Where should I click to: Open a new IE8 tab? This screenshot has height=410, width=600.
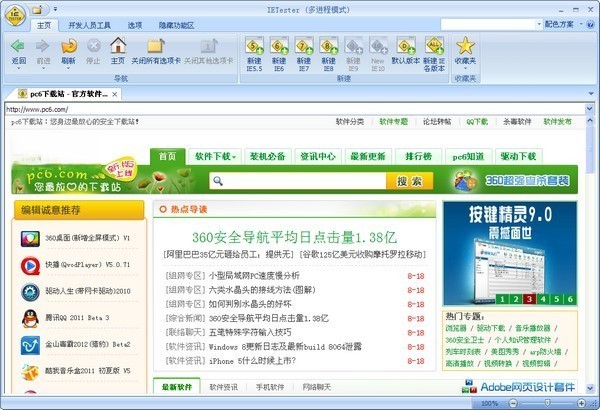[329, 46]
